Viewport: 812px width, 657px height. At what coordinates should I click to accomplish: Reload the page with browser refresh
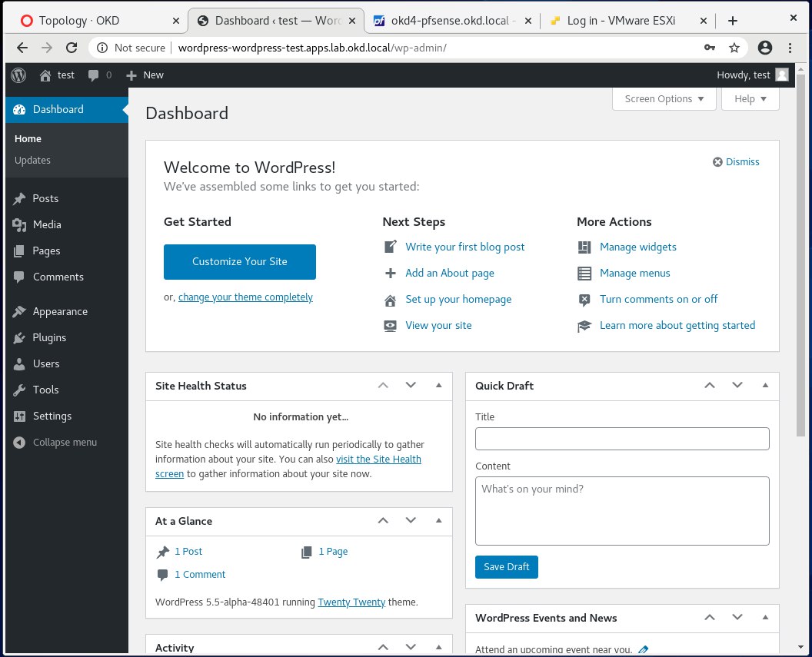(72, 48)
